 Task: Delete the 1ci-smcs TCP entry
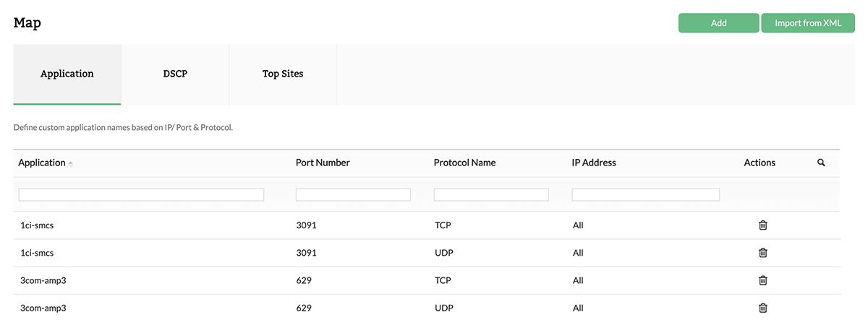[762, 225]
